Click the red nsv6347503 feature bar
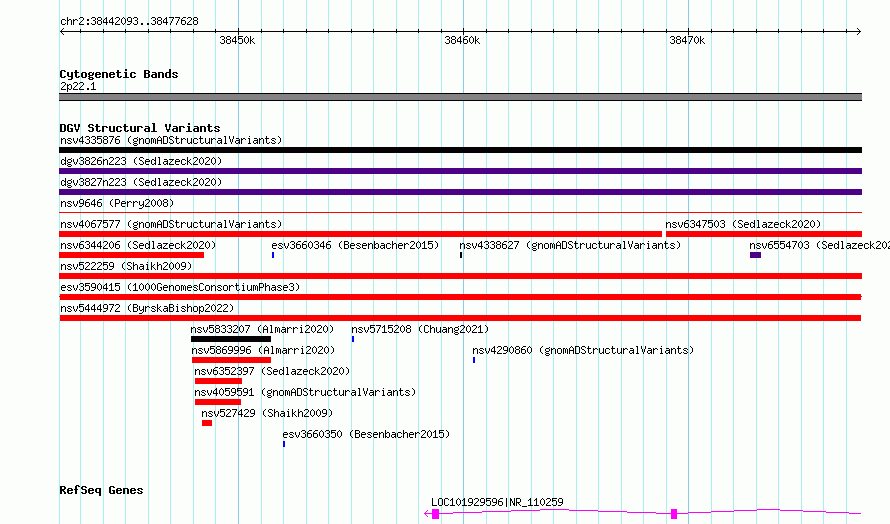The width and height of the screenshot is (890, 524). [x=764, y=234]
